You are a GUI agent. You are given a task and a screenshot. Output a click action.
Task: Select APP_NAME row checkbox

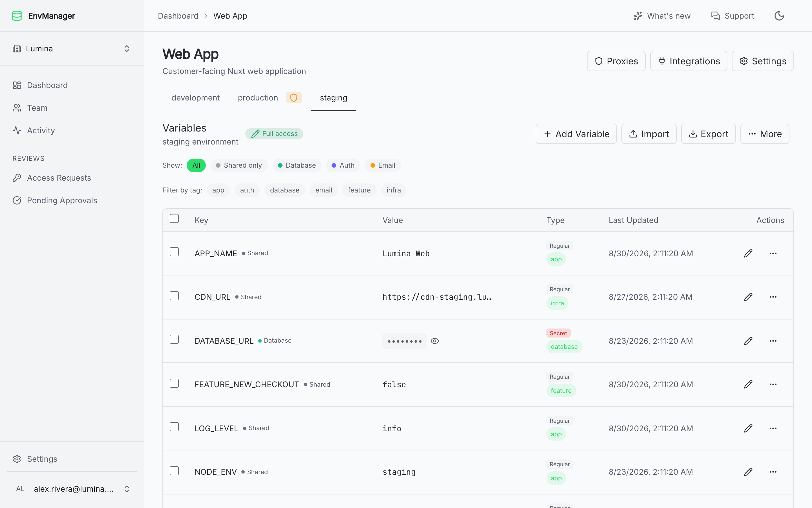174,252
